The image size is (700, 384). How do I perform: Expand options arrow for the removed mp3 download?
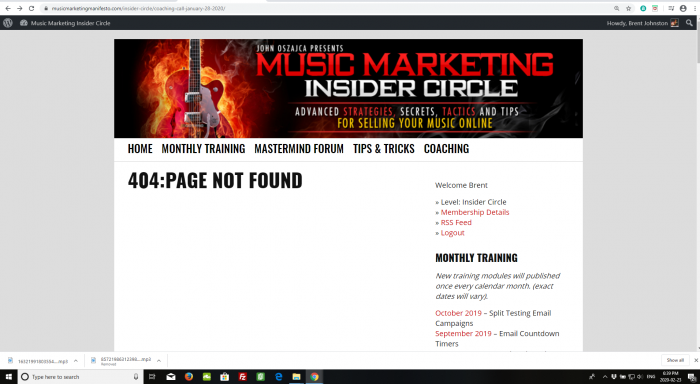159,361
